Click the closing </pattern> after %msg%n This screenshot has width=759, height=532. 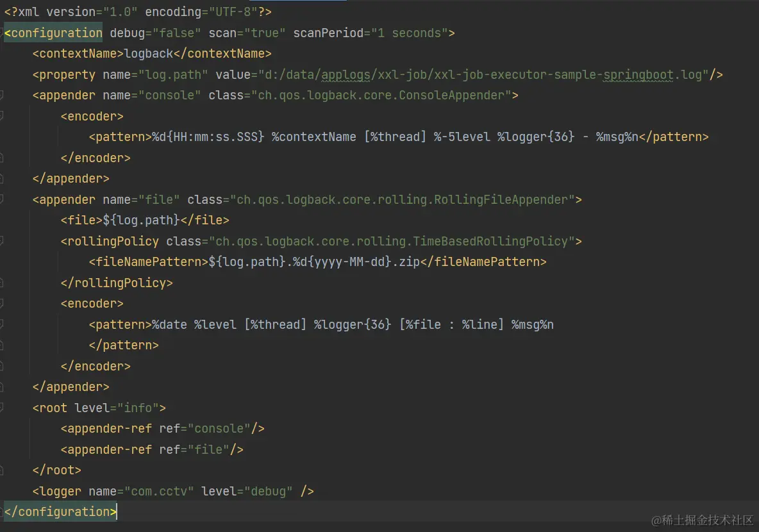(673, 137)
